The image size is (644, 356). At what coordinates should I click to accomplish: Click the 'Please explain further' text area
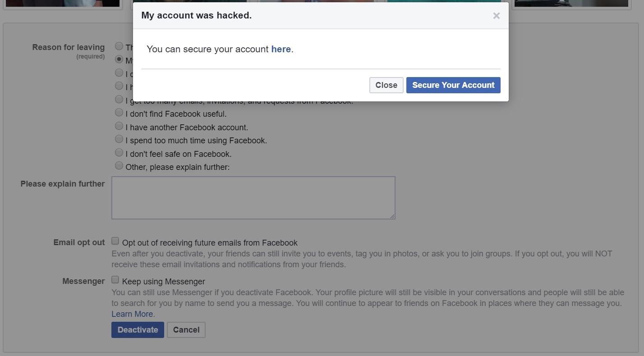253,197
